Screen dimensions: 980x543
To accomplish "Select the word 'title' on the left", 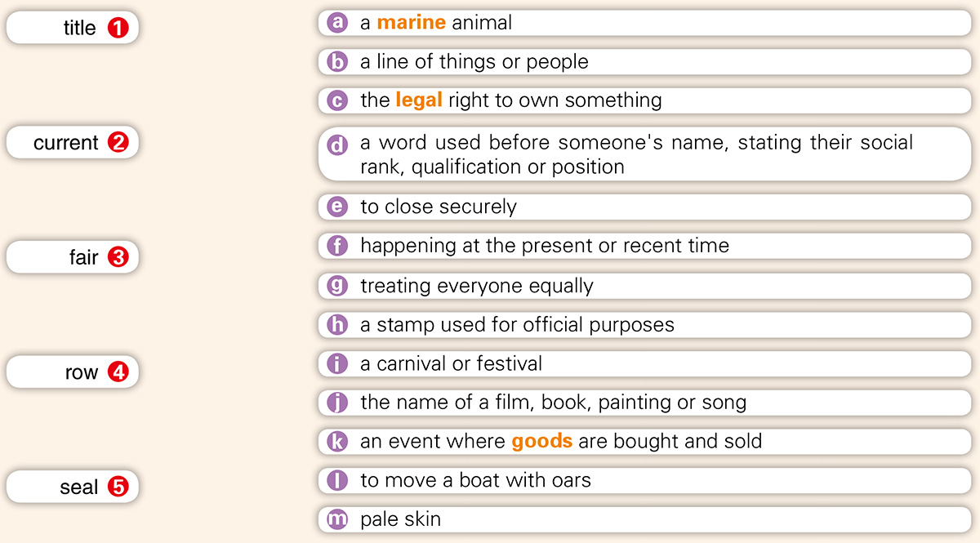I will 79,29.
